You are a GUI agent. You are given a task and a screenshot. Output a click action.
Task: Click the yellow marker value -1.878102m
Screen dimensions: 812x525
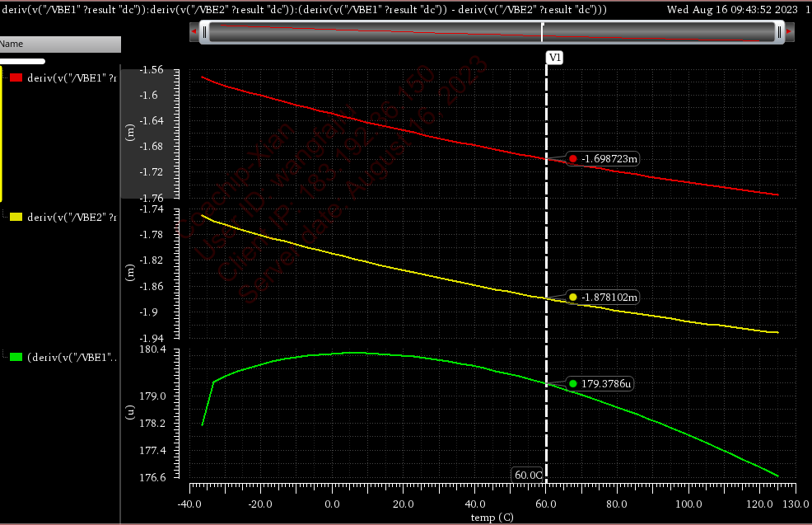(x=609, y=297)
